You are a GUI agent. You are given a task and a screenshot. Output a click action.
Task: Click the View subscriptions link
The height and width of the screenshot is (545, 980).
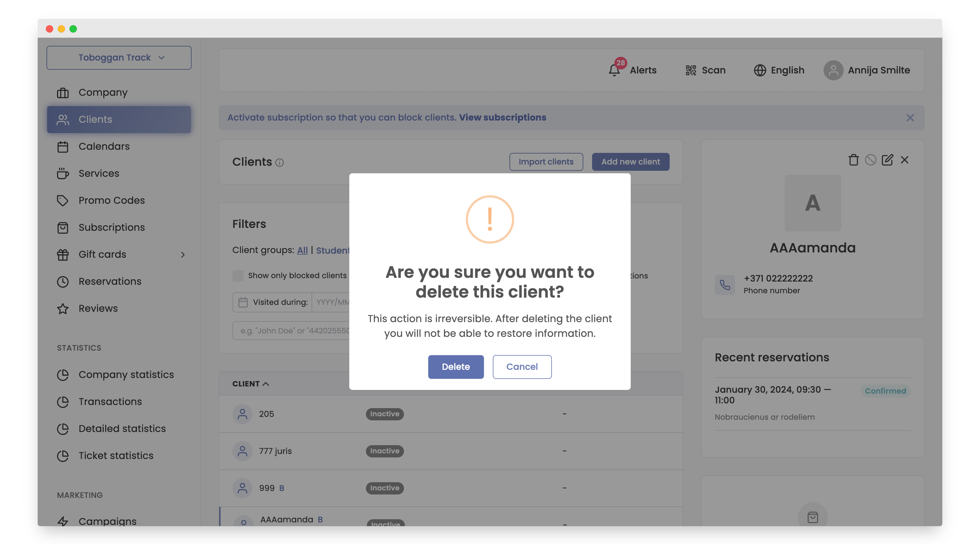coord(502,117)
